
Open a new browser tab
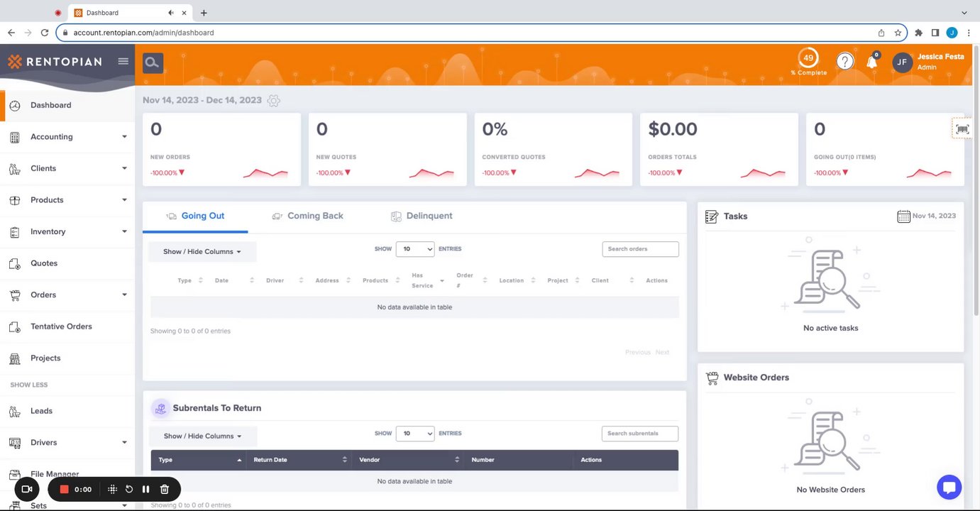click(204, 13)
